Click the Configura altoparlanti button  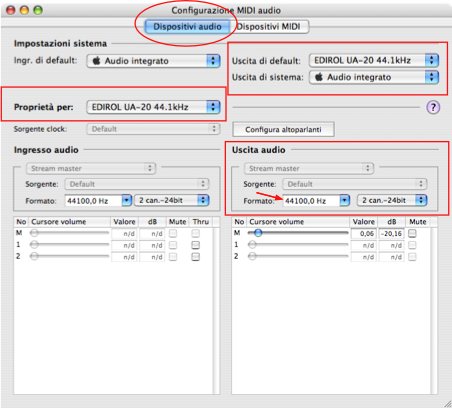283,129
